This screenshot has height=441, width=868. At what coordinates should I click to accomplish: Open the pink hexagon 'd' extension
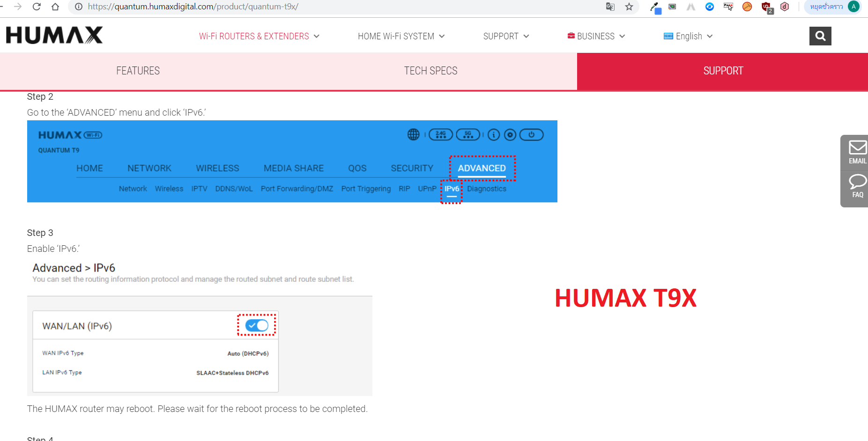click(x=785, y=7)
